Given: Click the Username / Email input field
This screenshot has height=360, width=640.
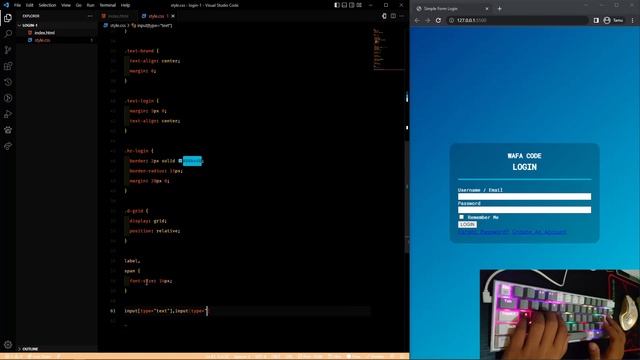Looking at the screenshot, I should [524, 196].
